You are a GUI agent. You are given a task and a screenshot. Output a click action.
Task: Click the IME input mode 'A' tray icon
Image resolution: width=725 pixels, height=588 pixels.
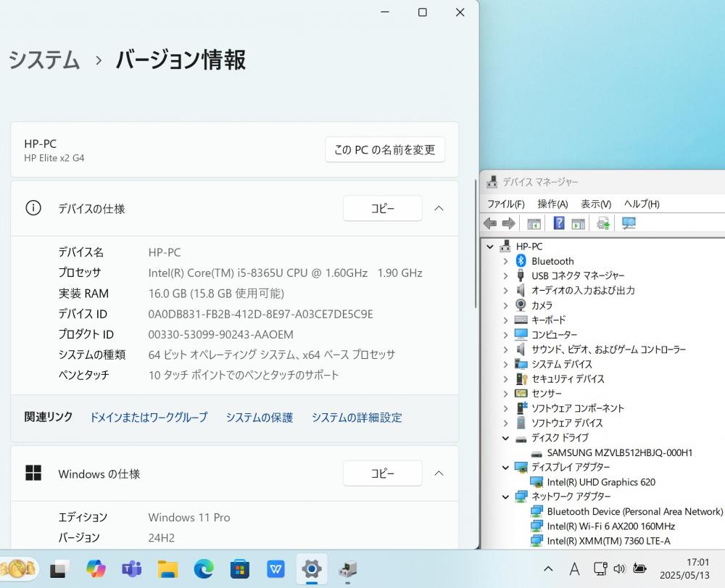pyautogui.click(x=574, y=569)
